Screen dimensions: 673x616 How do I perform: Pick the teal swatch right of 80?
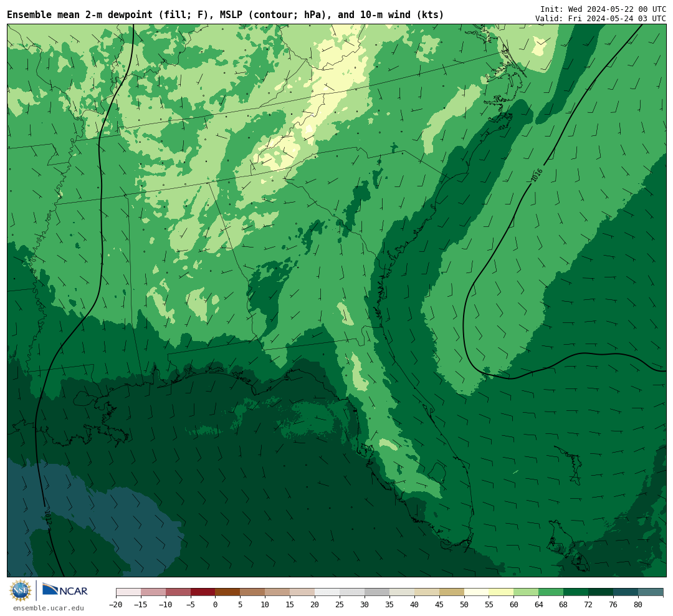click(651, 592)
